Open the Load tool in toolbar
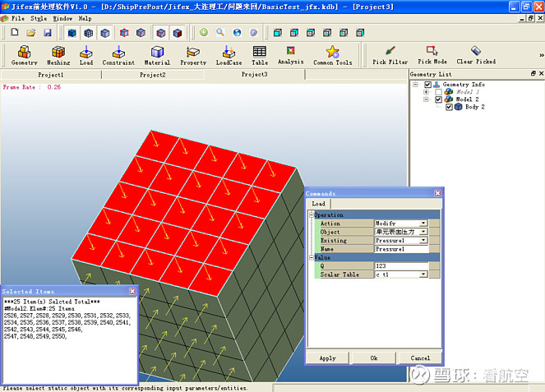 pos(85,56)
